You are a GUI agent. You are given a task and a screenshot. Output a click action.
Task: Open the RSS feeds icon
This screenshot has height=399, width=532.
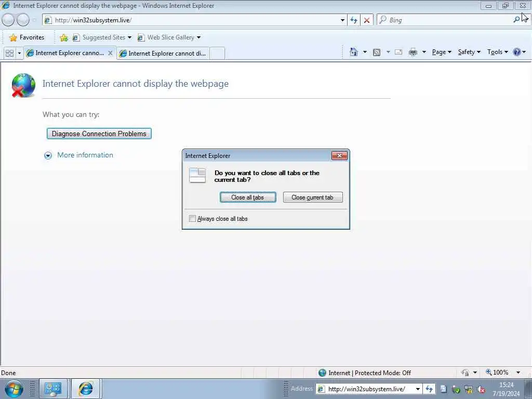pos(376,52)
